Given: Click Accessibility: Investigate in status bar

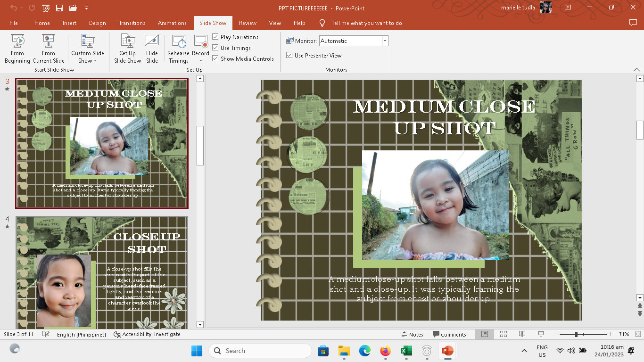Looking at the screenshot, I should pos(147,334).
